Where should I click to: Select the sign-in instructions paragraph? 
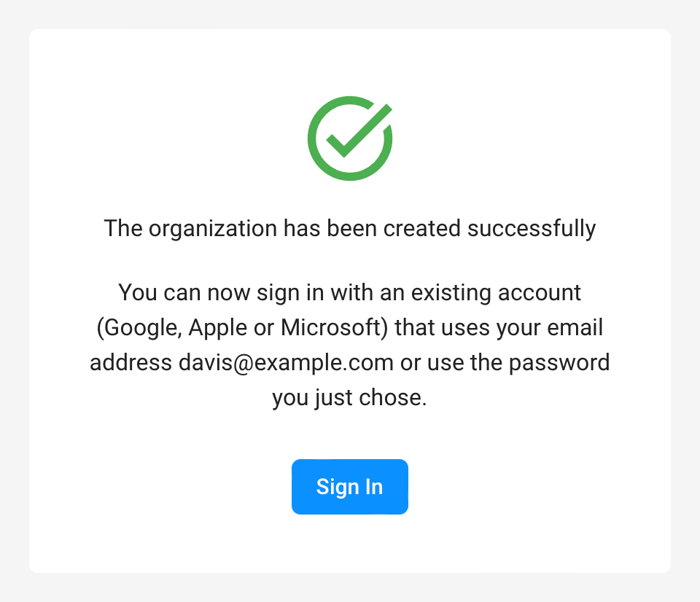pos(349,345)
